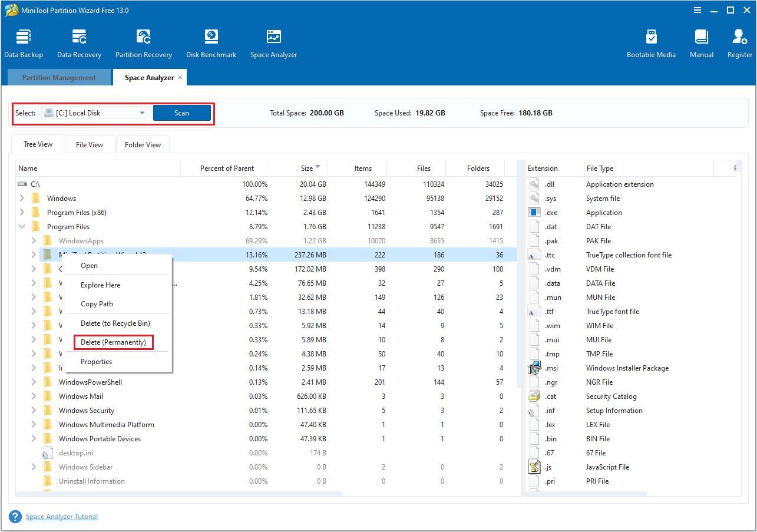Screen dimensions: 757x532
Task: Click the Space Analyzer toolbar icon
Action: [273, 44]
